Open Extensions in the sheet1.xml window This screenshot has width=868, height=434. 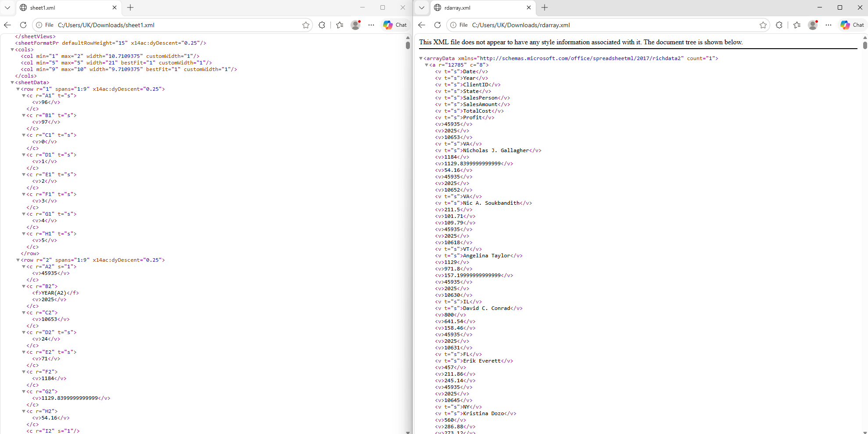[x=322, y=25]
